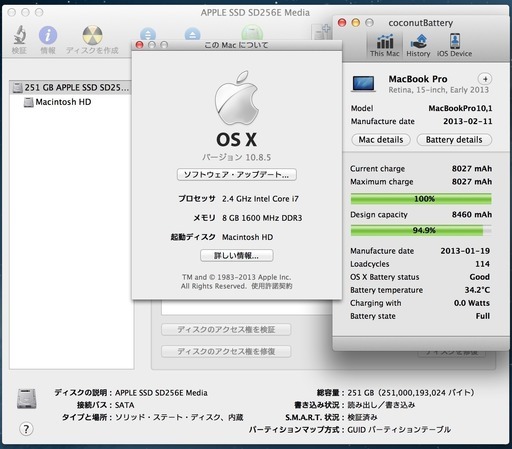This screenshot has width=512, height=449.
Task: Click the 8460 mAh Design capacity value
Action: coord(472,215)
